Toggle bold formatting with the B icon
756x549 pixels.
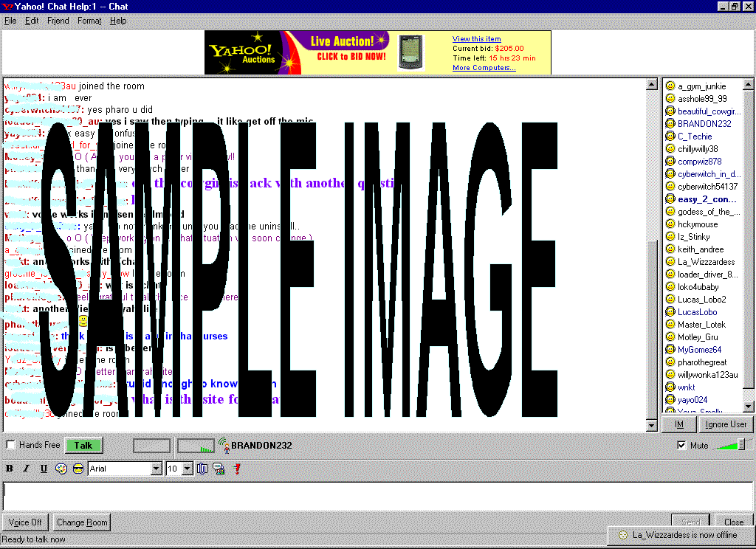coord(9,468)
